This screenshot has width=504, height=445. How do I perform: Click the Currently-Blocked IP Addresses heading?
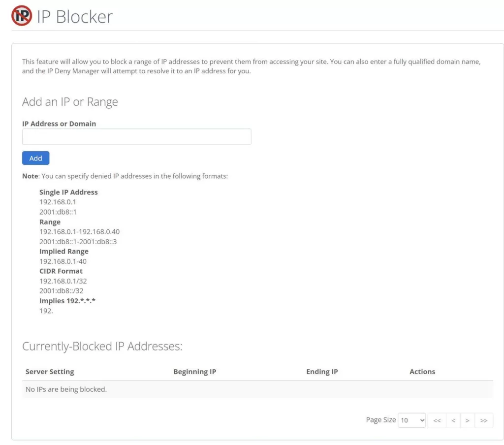(102, 347)
